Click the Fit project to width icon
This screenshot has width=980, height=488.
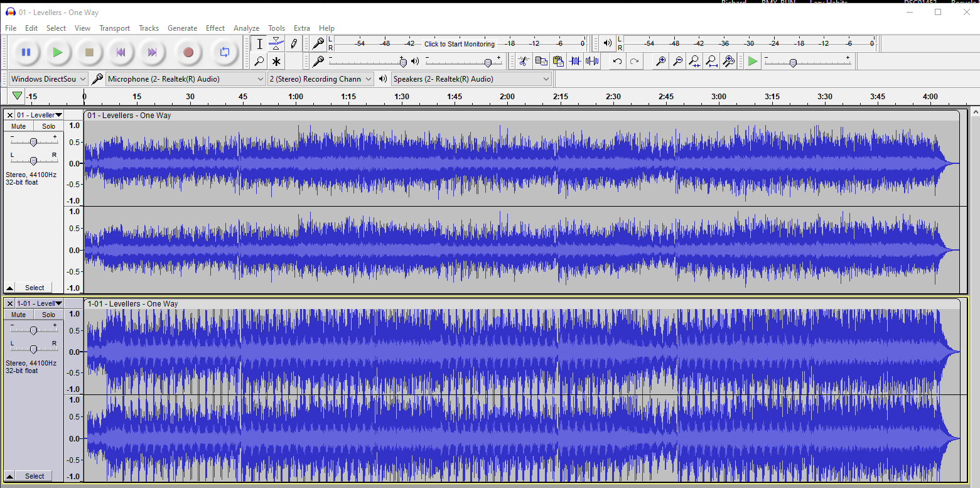tap(711, 62)
